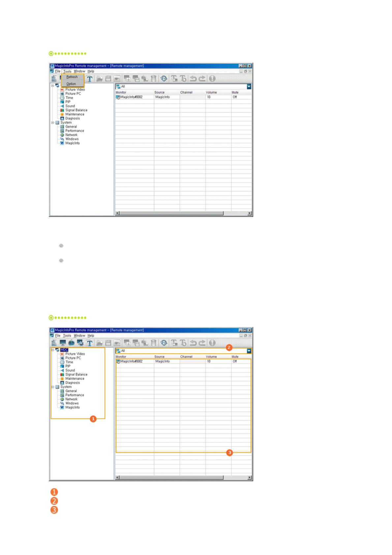
Task: Open the Help menu in the MDC-selected window
Action: (91, 336)
